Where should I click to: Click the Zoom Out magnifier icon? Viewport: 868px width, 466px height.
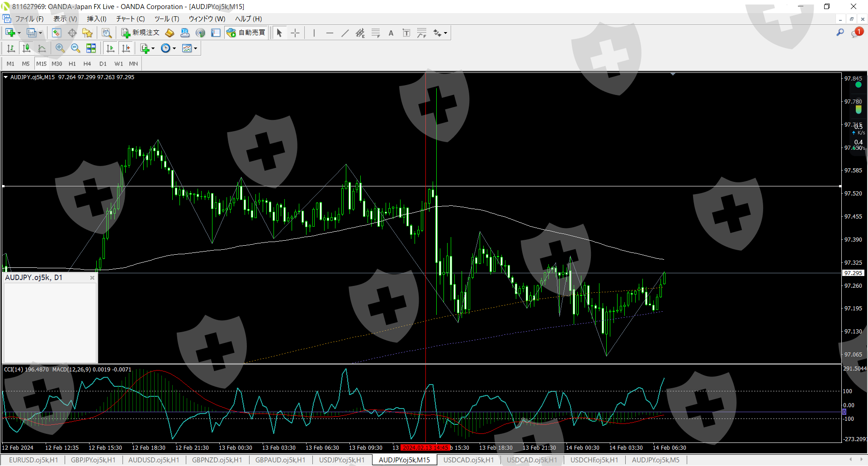coord(75,48)
